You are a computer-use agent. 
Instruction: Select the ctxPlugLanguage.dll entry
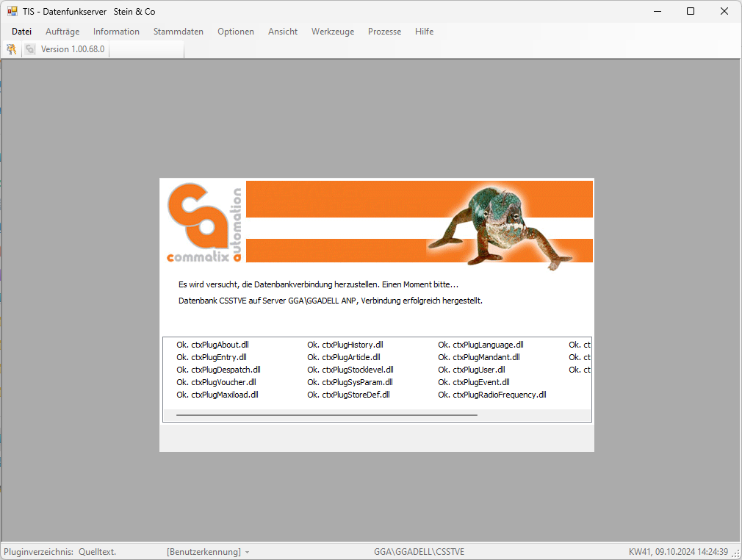coord(480,345)
